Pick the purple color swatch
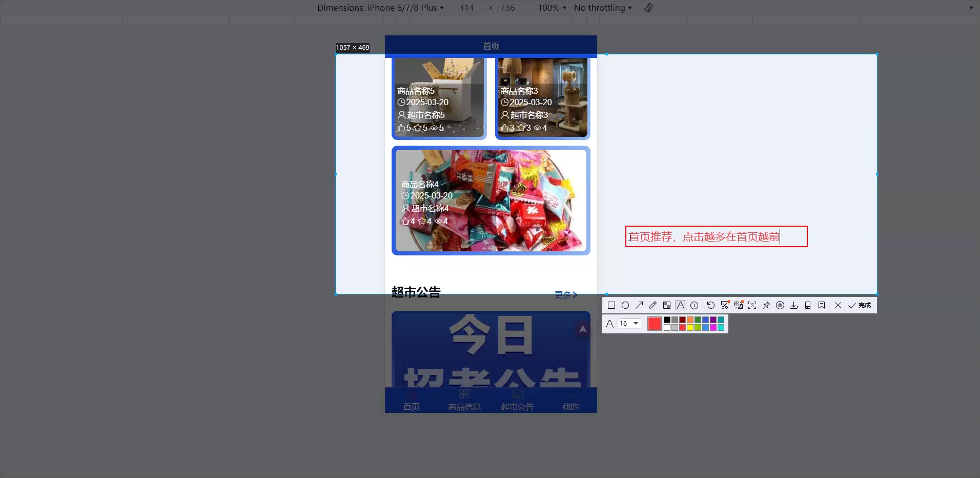Screen dimensions: 980x478 (x=713, y=320)
